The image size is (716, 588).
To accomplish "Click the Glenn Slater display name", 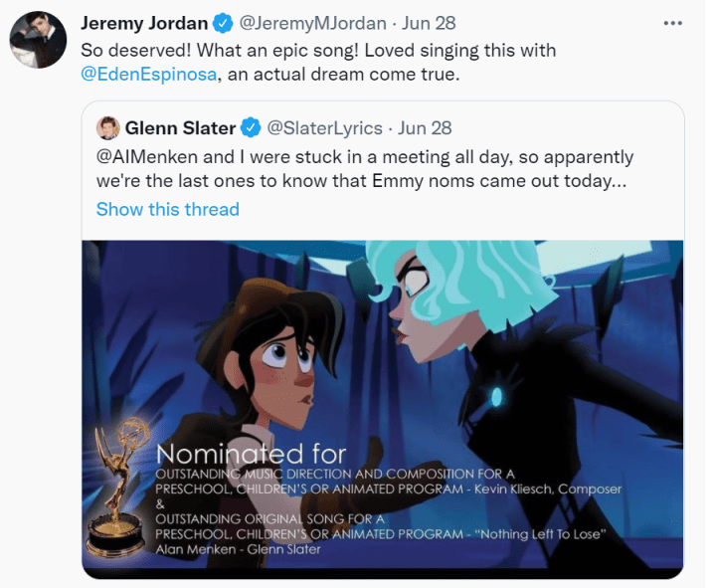I will pos(182,128).
